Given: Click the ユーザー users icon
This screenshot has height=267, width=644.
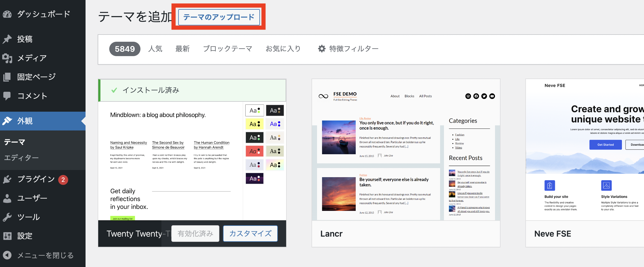Looking at the screenshot, I should click(x=7, y=198).
